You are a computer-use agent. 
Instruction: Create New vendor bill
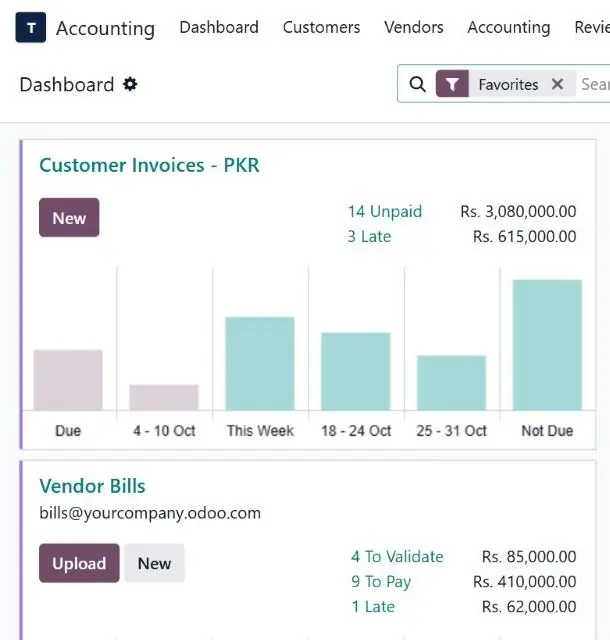point(154,563)
